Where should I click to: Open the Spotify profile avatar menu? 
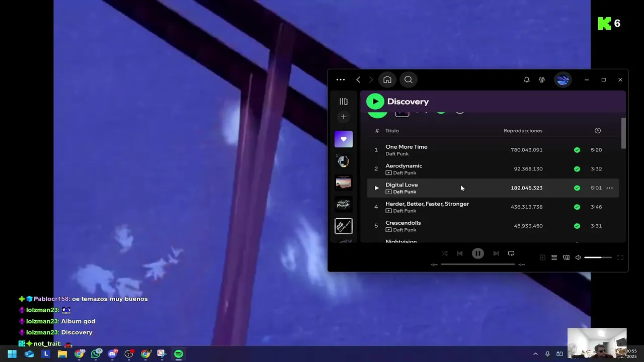[563, 79]
